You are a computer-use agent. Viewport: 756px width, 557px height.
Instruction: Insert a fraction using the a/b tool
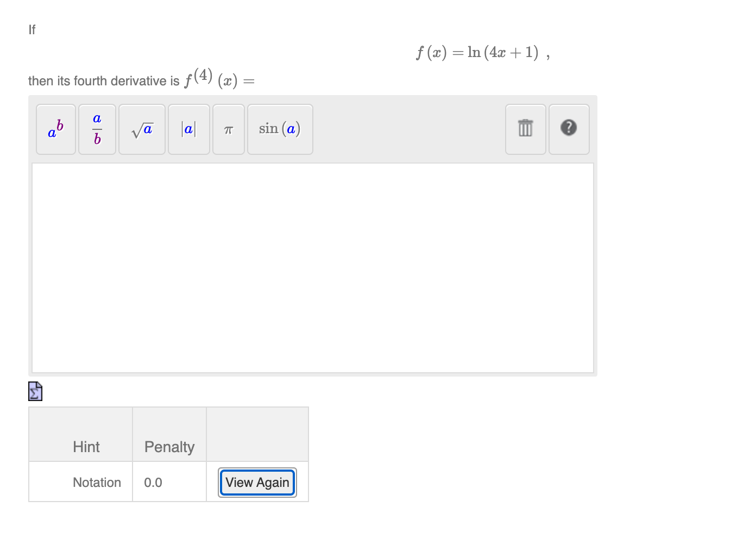(x=97, y=129)
